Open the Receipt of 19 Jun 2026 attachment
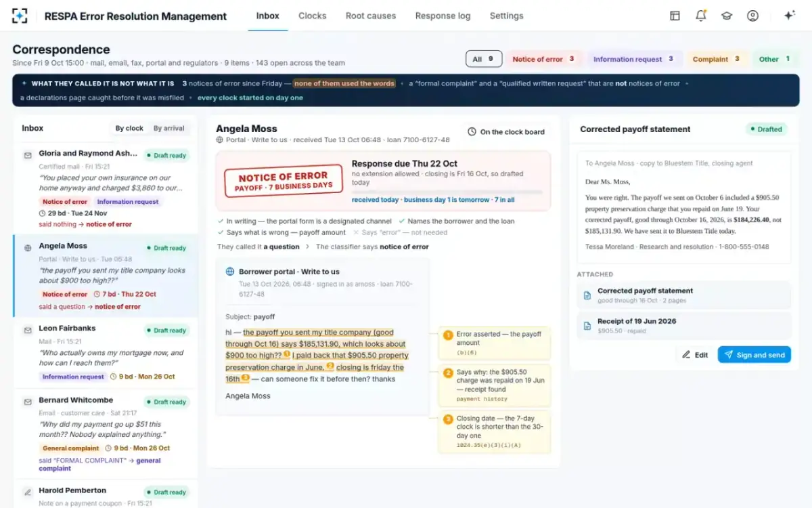The width and height of the screenshot is (812, 508). (684, 326)
